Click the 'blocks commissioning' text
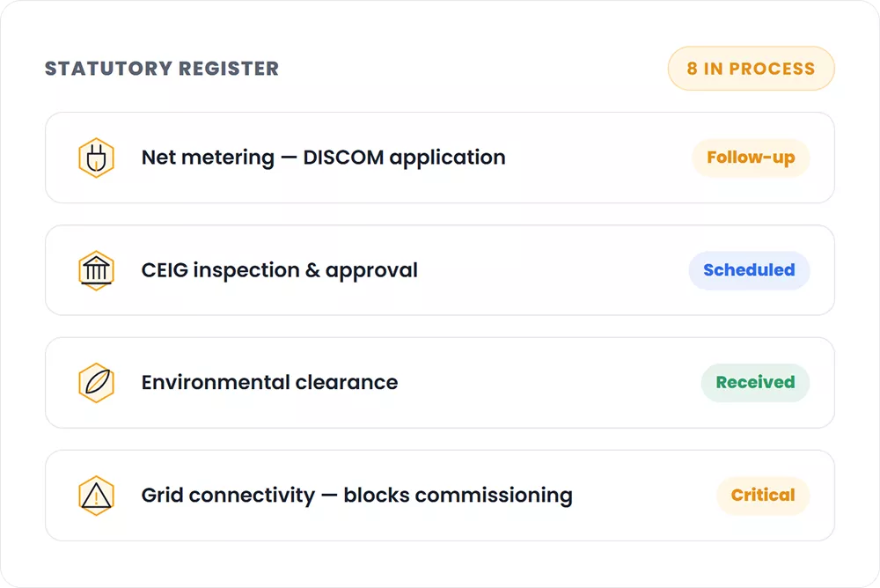Screen dimensions: 880x588 (x=458, y=496)
